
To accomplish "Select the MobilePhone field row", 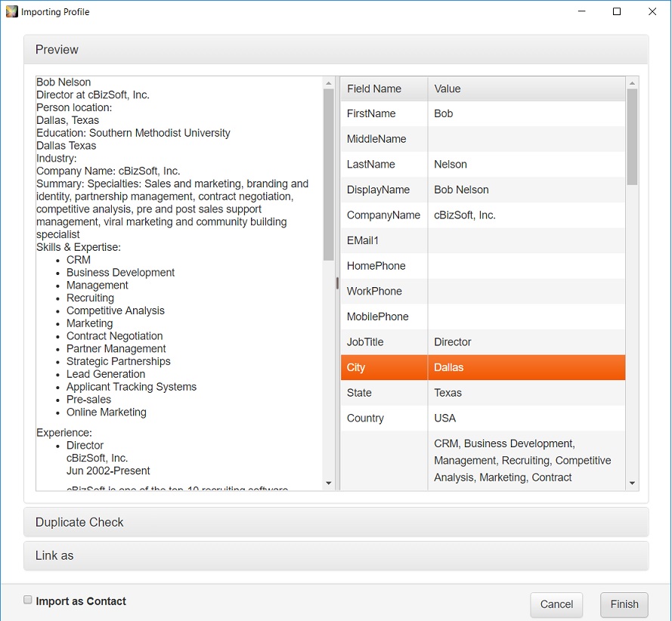I will pyautogui.click(x=483, y=317).
